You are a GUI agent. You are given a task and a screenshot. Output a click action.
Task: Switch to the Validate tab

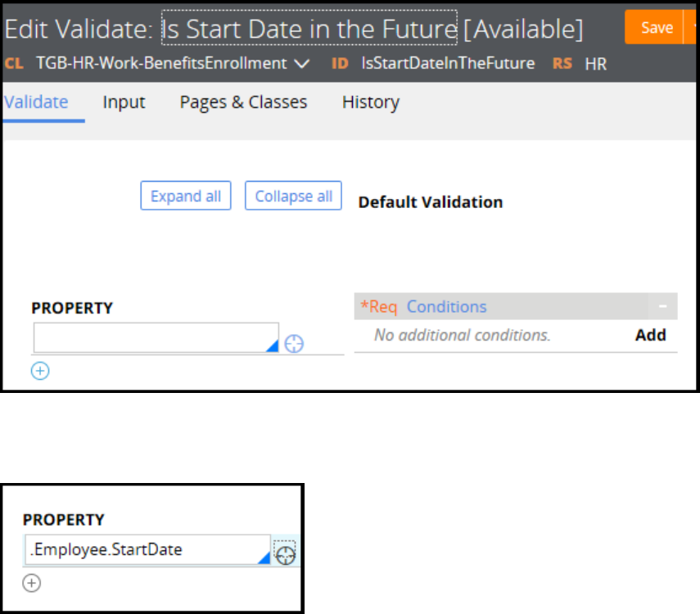coord(36,102)
